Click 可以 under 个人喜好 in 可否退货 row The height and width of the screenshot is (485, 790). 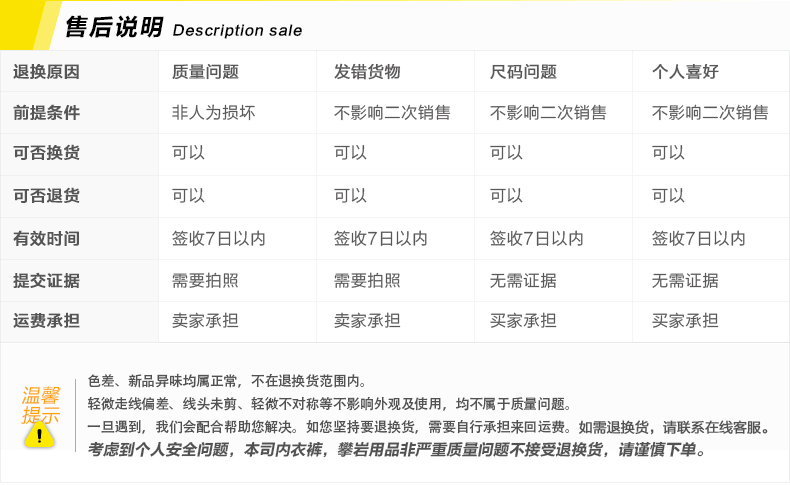(668, 195)
